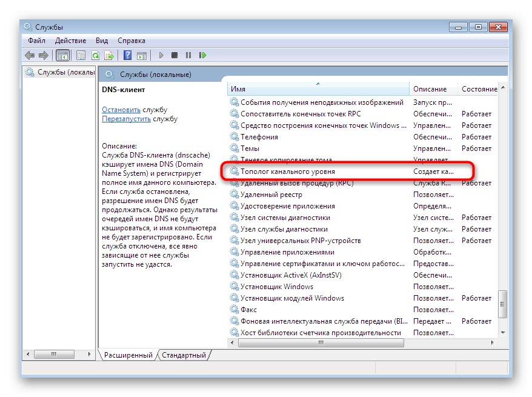Pause the service with the pause icon

[188, 55]
